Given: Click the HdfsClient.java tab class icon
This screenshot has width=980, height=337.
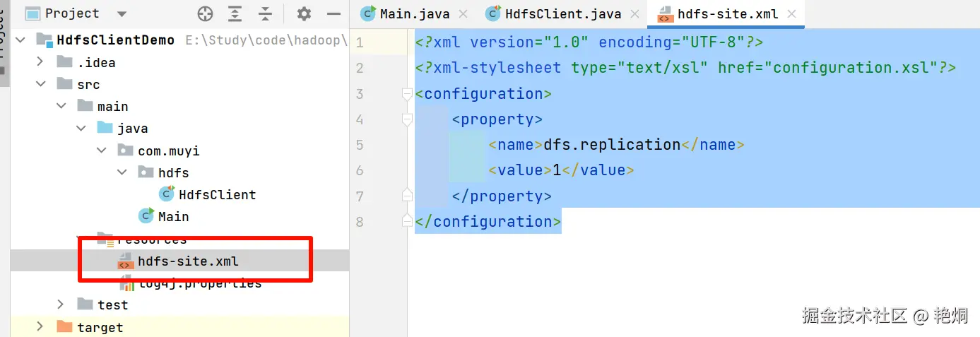Looking at the screenshot, I should click(x=493, y=13).
